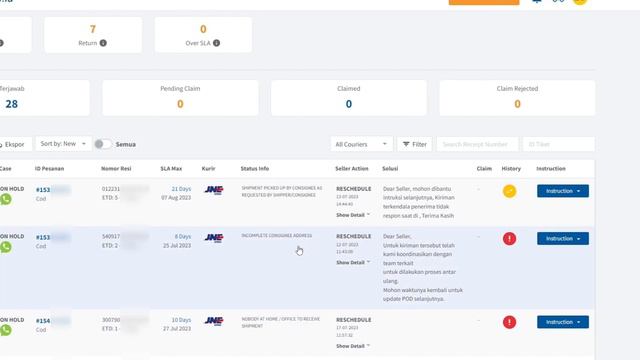This screenshot has width=640, height=360.
Task: Toggle the Semua switch
Action: [x=103, y=144]
